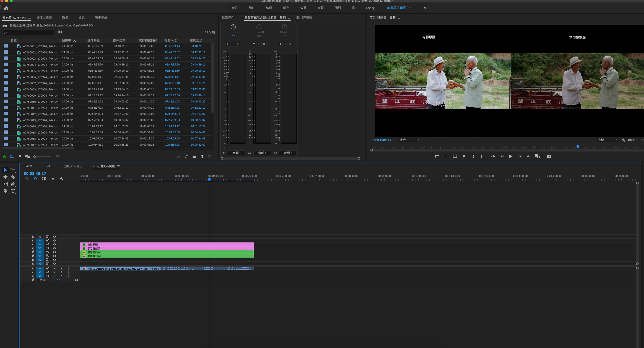Open the 完整 playback resolution dropdown
This screenshot has width=644, height=348.
607,140
